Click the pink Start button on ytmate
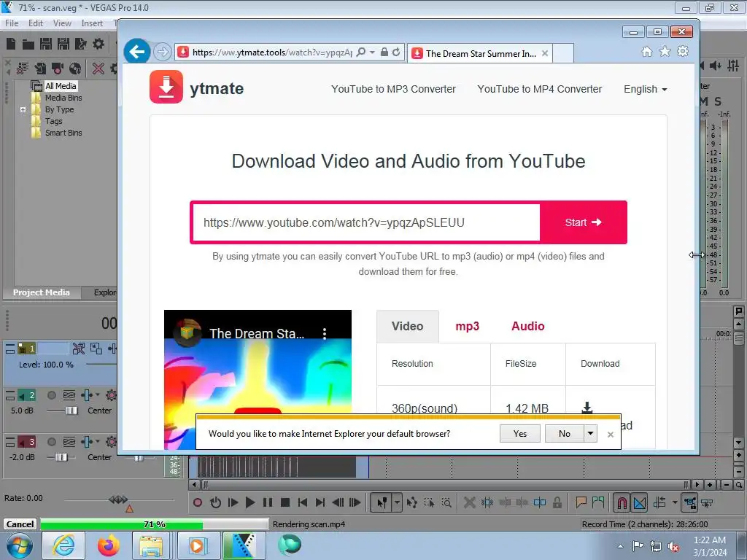Image resolution: width=747 pixels, height=560 pixels. (583, 222)
